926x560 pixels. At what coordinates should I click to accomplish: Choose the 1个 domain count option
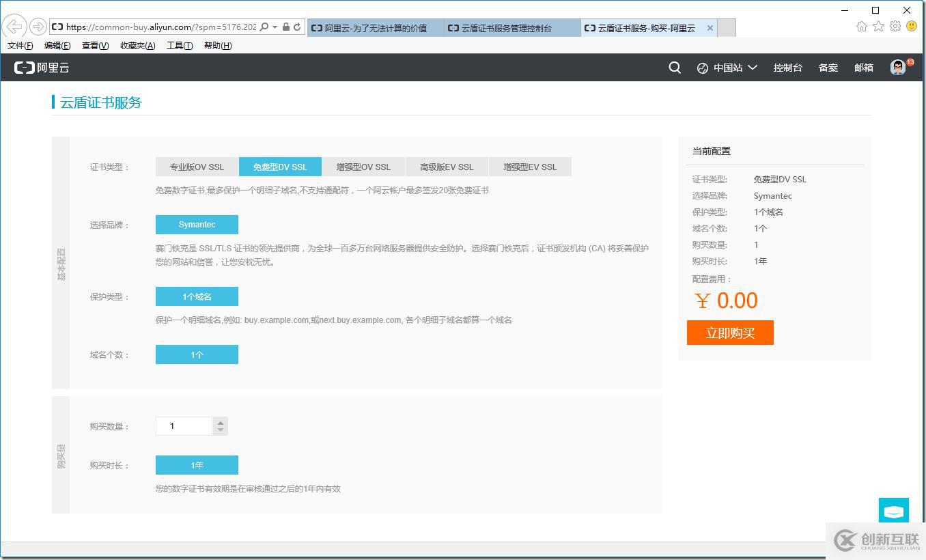pos(197,354)
